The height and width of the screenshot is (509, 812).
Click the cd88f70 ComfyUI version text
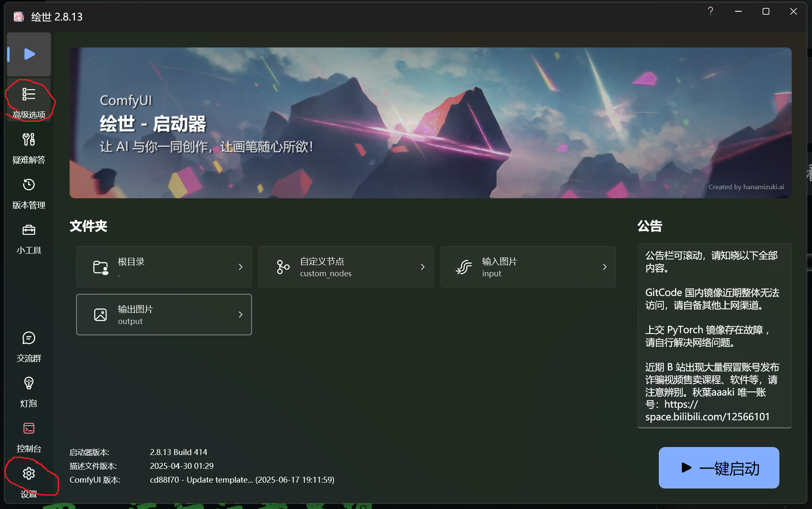point(242,480)
